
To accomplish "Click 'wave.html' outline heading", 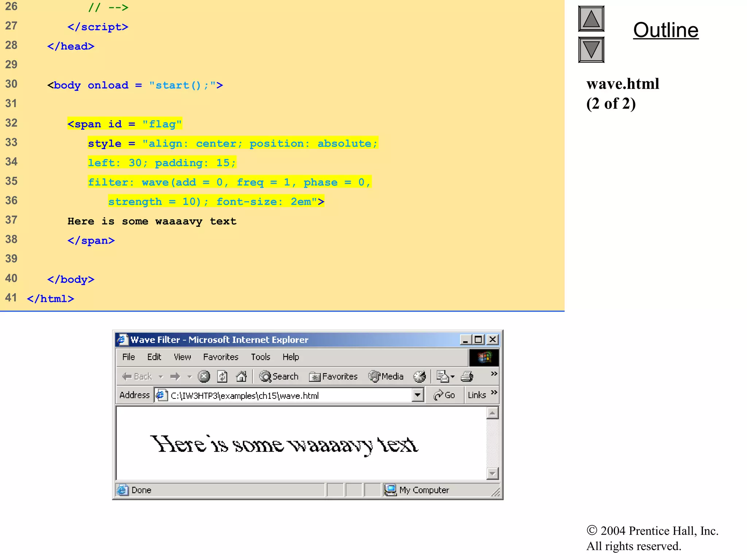I will pos(623,84).
